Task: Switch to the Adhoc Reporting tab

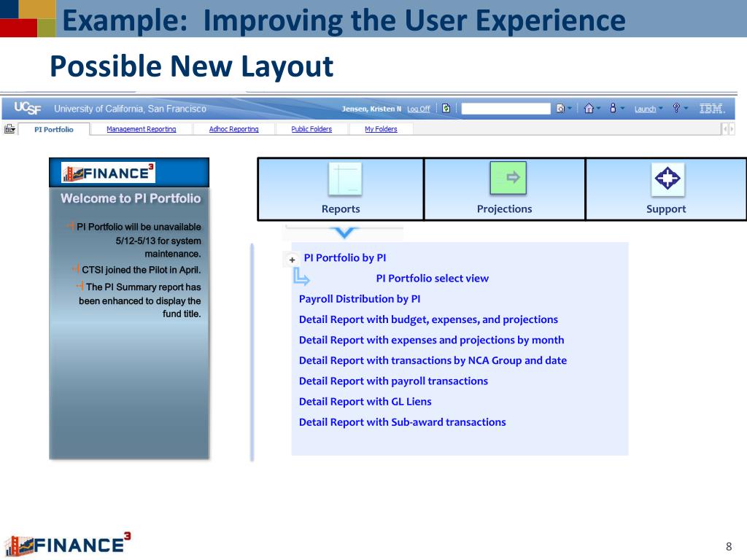Action: click(x=234, y=129)
